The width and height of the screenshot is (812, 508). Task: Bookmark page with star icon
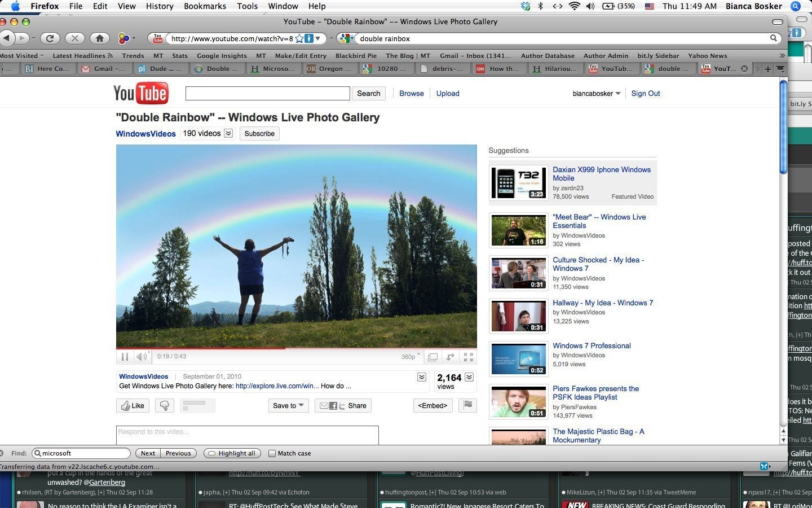click(x=299, y=38)
